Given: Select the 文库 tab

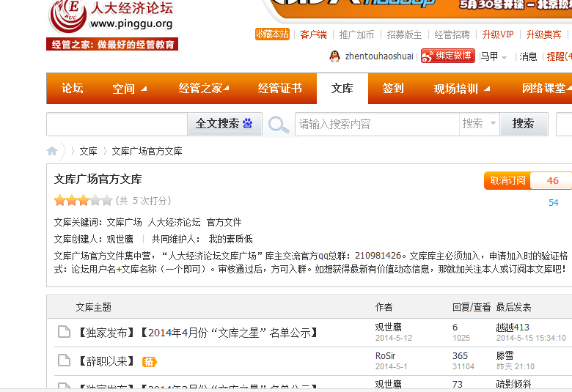Looking at the screenshot, I should [342, 88].
